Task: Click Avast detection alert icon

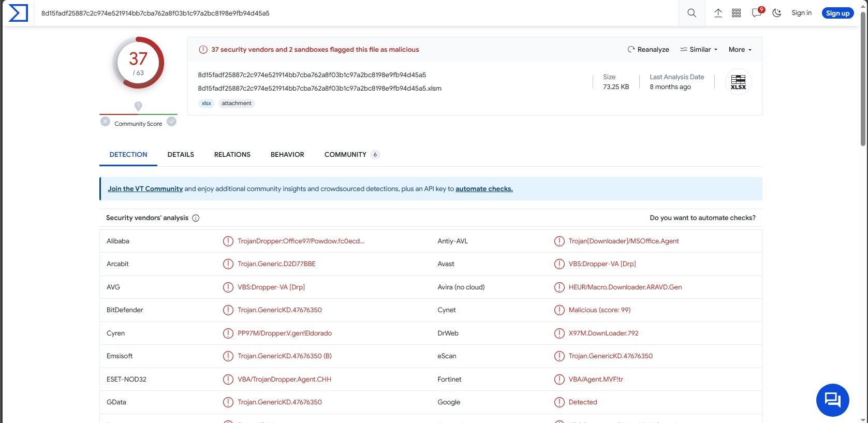Action: pyautogui.click(x=560, y=264)
